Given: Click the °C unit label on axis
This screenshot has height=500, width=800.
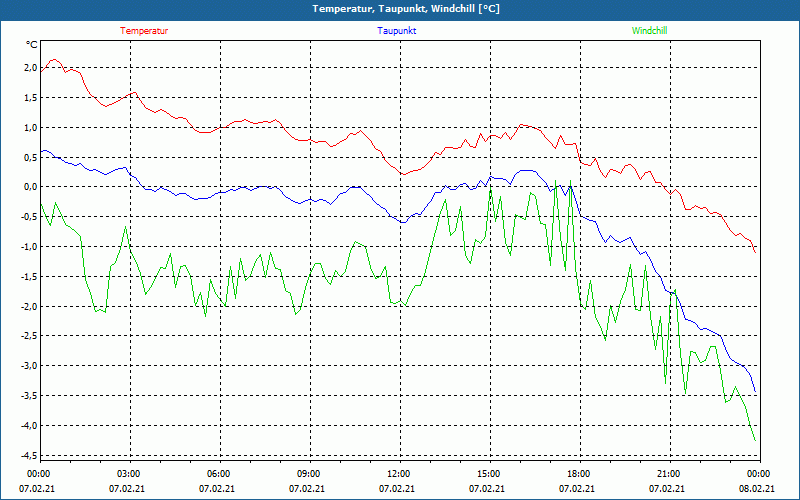Looking at the screenshot, I should tap(32, 45).
